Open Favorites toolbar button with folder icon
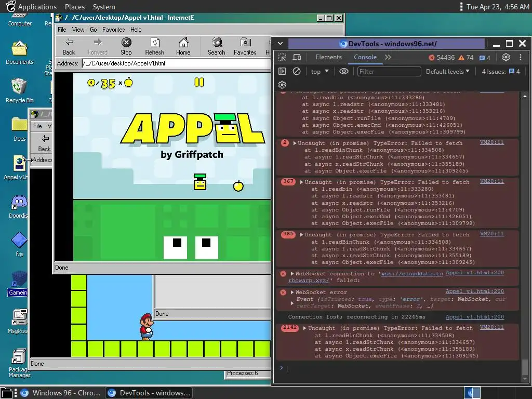Viewport: 532px width, 399px height. click(245, 46)
